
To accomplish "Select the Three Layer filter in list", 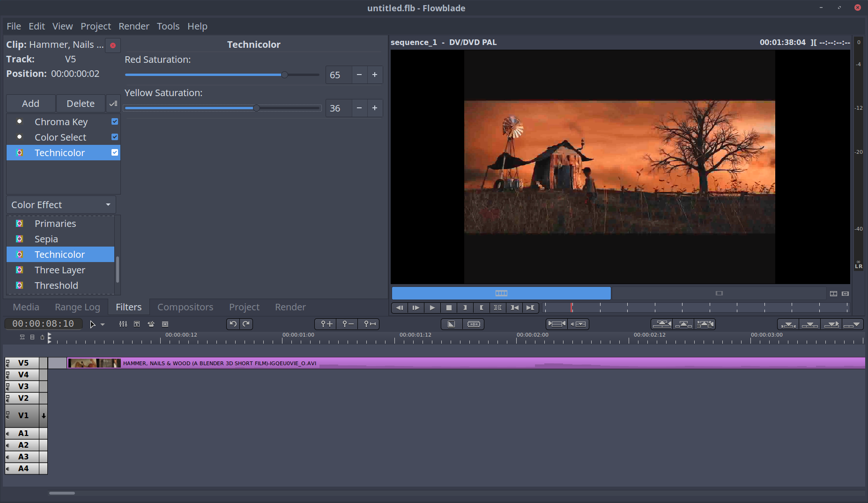I will pos(60,270).
